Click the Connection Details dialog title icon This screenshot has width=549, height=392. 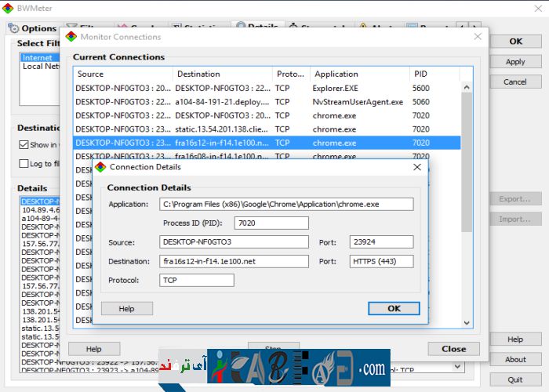[100, 167]
